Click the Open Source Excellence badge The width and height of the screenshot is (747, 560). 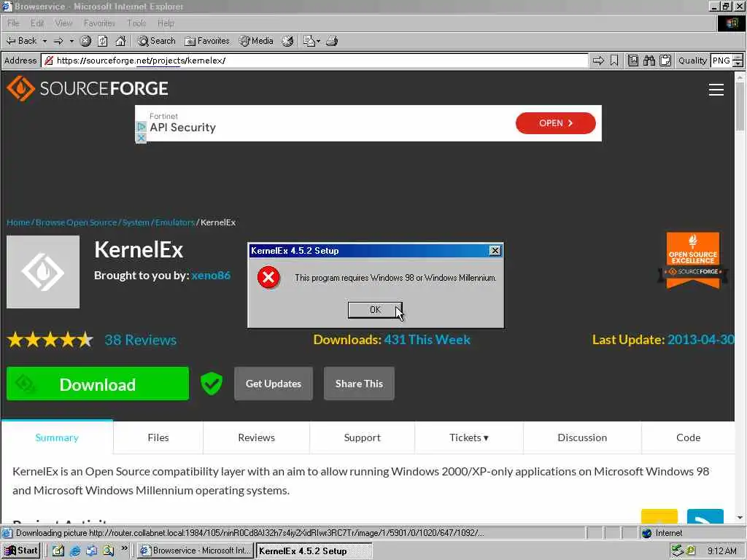click(693, 260)
